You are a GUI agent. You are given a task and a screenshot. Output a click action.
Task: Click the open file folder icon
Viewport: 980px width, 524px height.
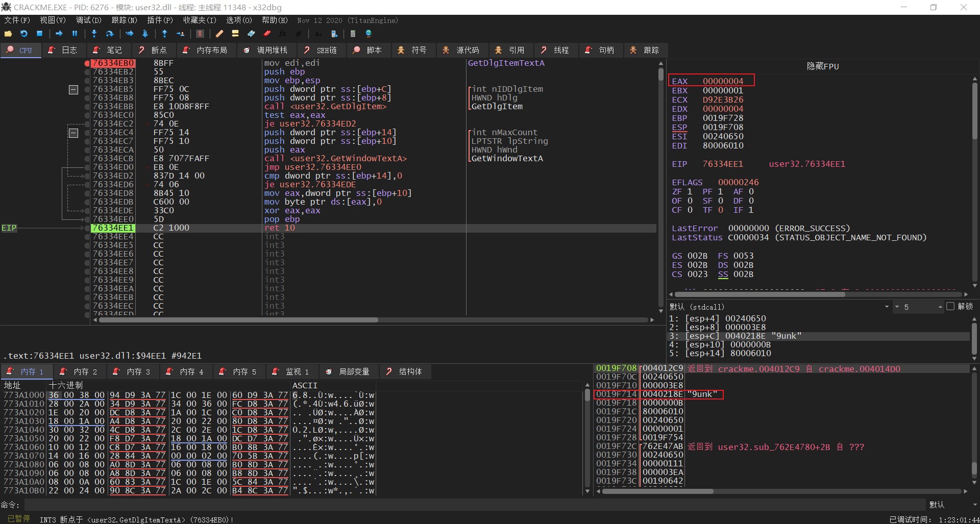point(8,34)
